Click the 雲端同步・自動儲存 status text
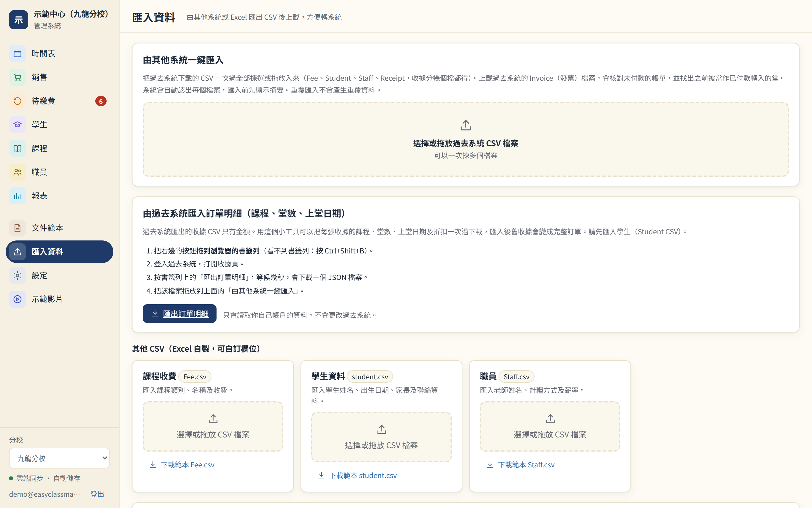Screen dimensions: 812x508 (48, 478)
